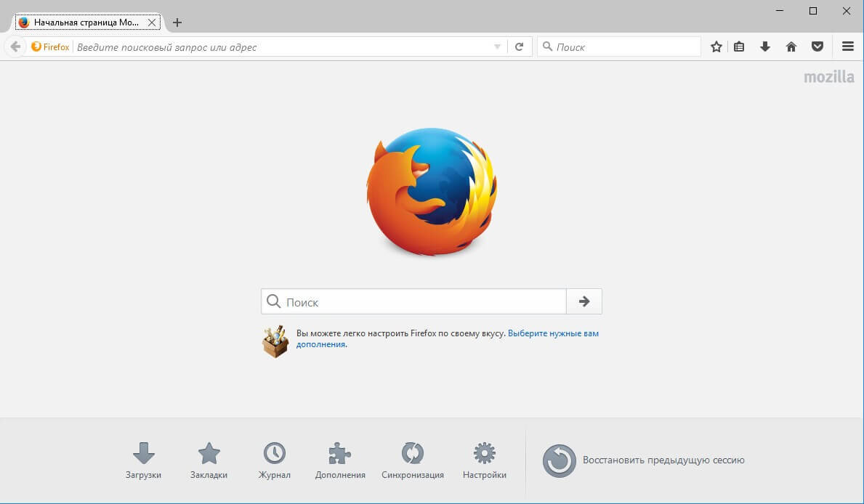This screenshot has height=504, width=864.
Task: Click the mozilla wordmark link
Action: click(828, 77)
